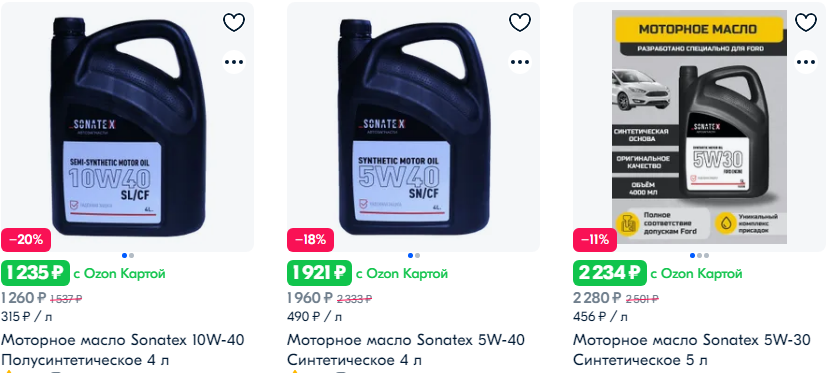827x373 pixels.
Task: Click the 1 921 ₽ Ozon card price
Action: point(319,273)
